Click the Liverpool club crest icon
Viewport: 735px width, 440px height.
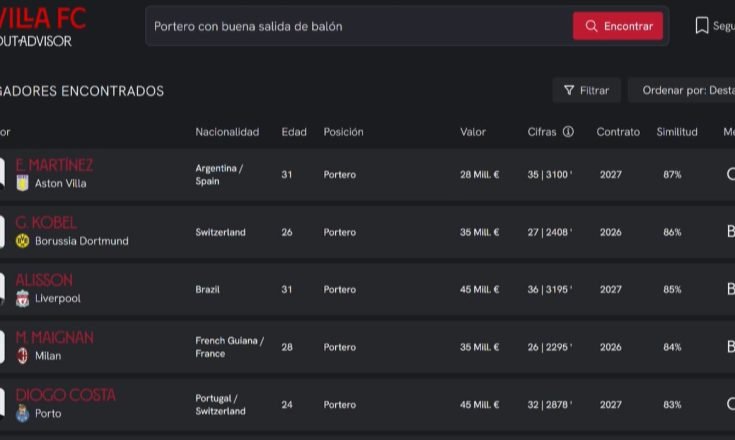point(22,298)
